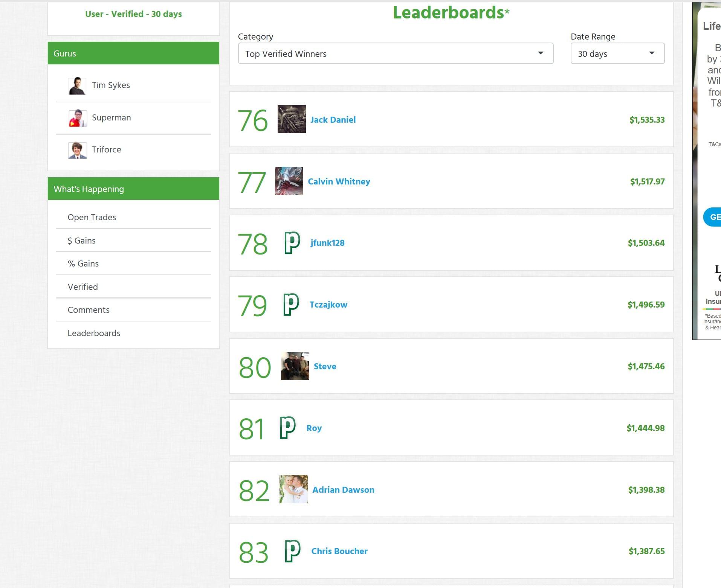Open Tim Sykes guru avatar

coord(77,85)
